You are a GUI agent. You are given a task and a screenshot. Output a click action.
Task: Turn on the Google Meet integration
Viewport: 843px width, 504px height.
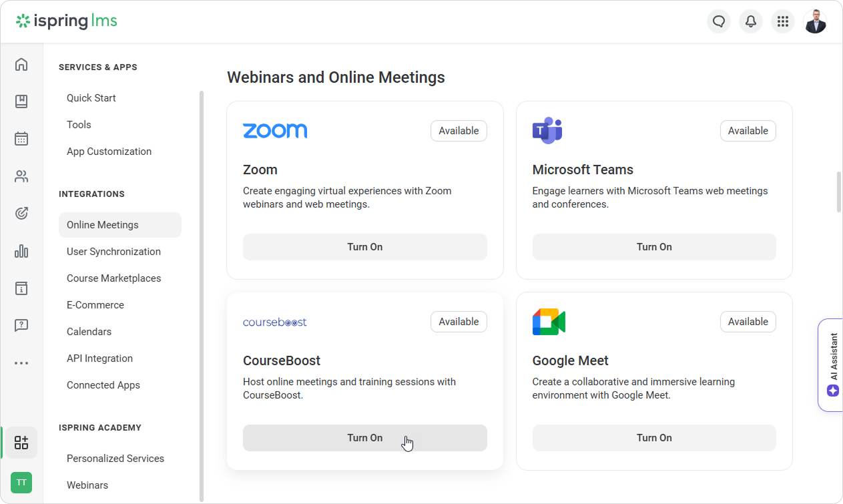point(653,438)
